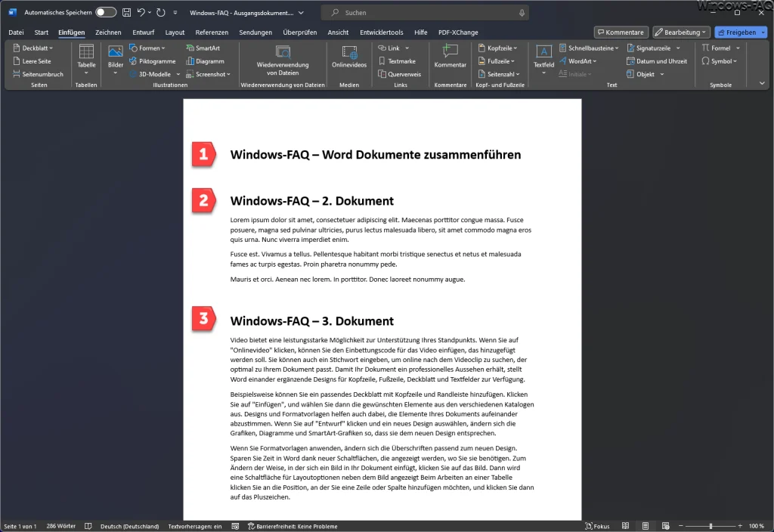The image size is (774, 532).
Task: Insert Onlinevideos media
Action: click(x=349, y=57)
